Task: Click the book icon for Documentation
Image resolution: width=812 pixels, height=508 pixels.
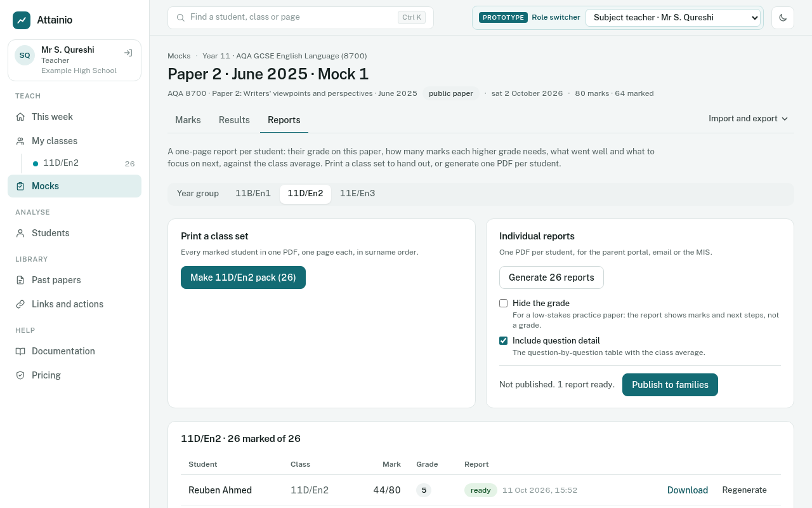Action: click(x=20, y=351)
